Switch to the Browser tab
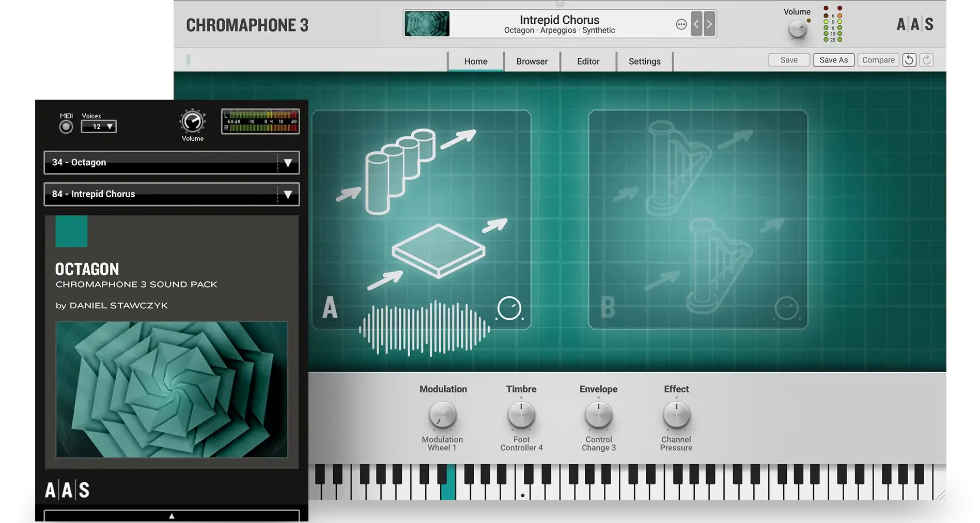The image size is (980, 523). 532,61
